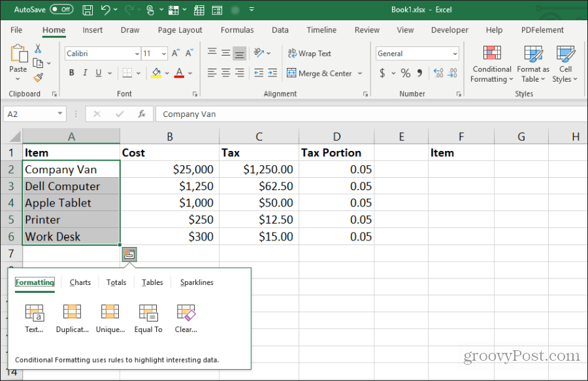
Task: Open the Insert ribbon tab
Action: pyautogui.click(x=92, y=30)
